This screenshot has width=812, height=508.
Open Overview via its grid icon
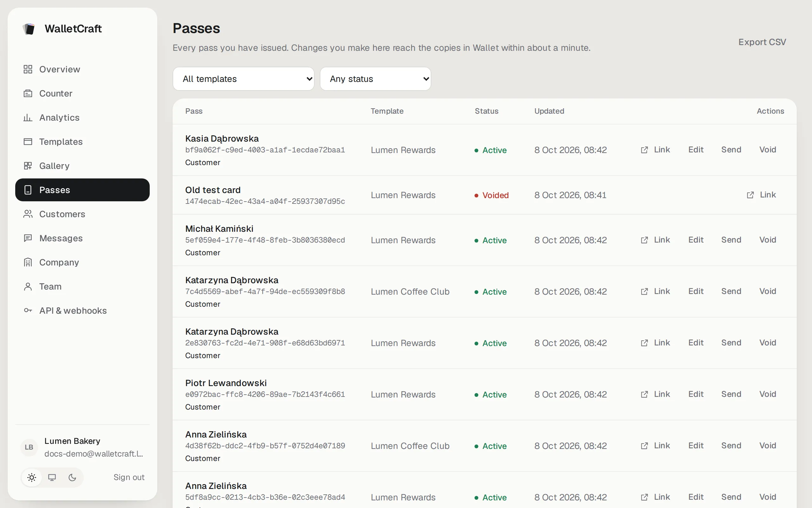(x=28, y=69)
